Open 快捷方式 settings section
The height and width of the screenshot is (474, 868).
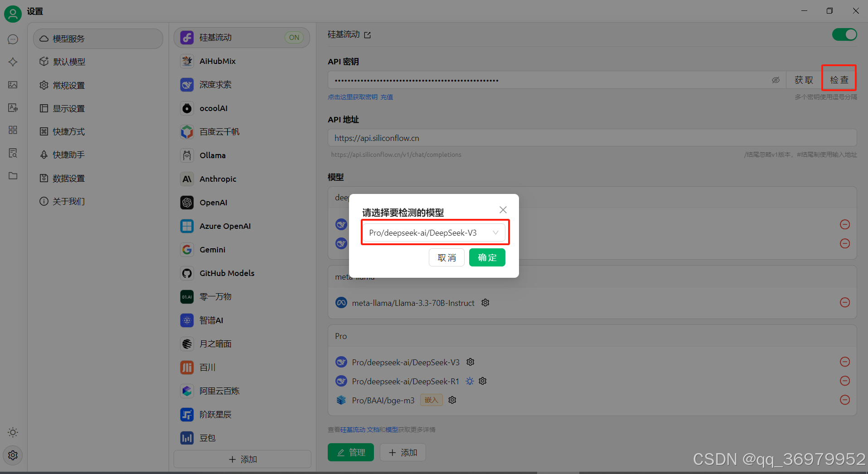(x=98, y=131)
